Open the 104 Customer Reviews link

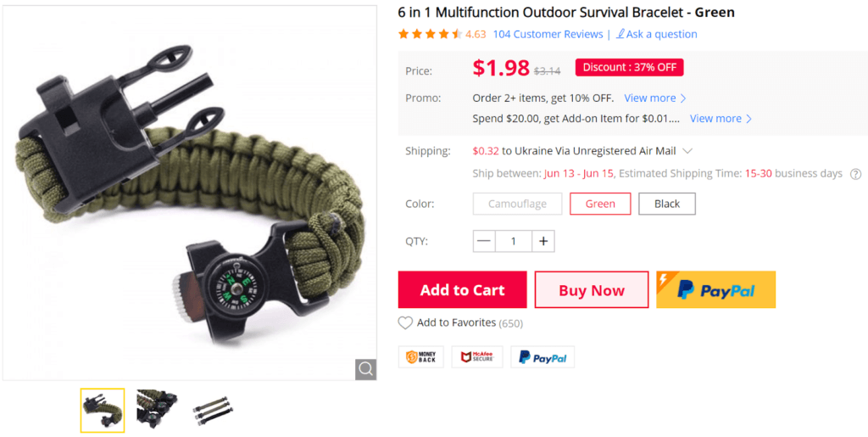pos(548,34)
